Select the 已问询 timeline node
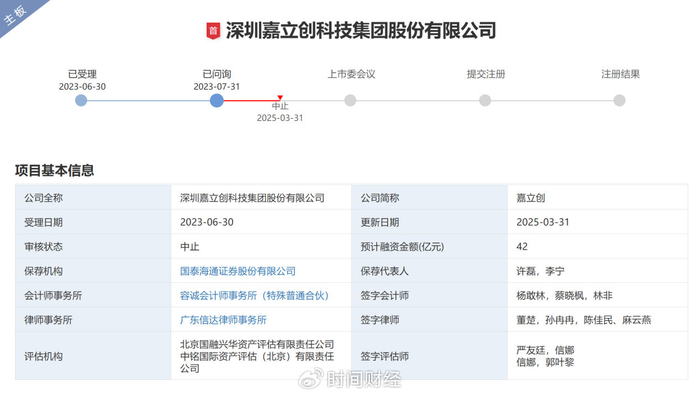The height and width of the screenshot is (396, 700). [x=217, y=100]
